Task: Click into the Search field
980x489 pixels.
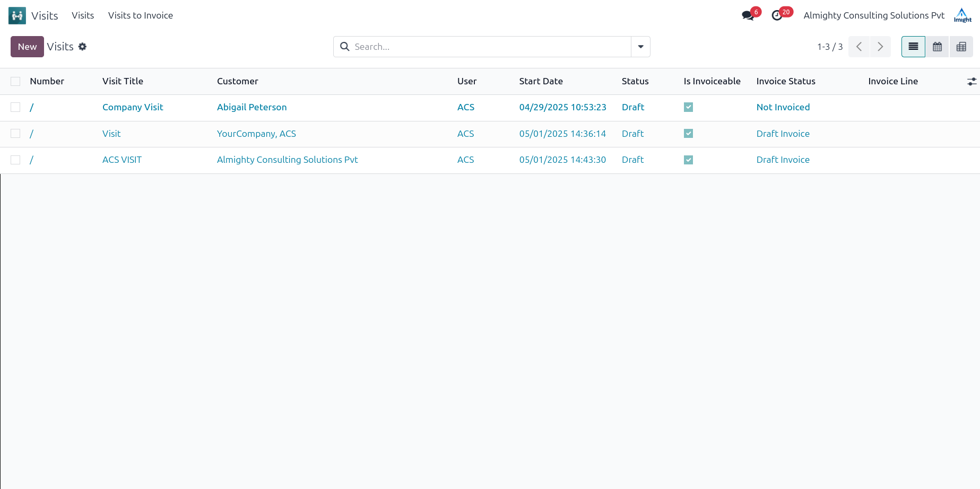Action: click(x=488, y=47)
